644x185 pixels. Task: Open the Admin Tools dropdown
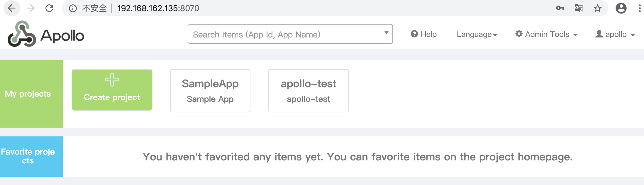546,34
